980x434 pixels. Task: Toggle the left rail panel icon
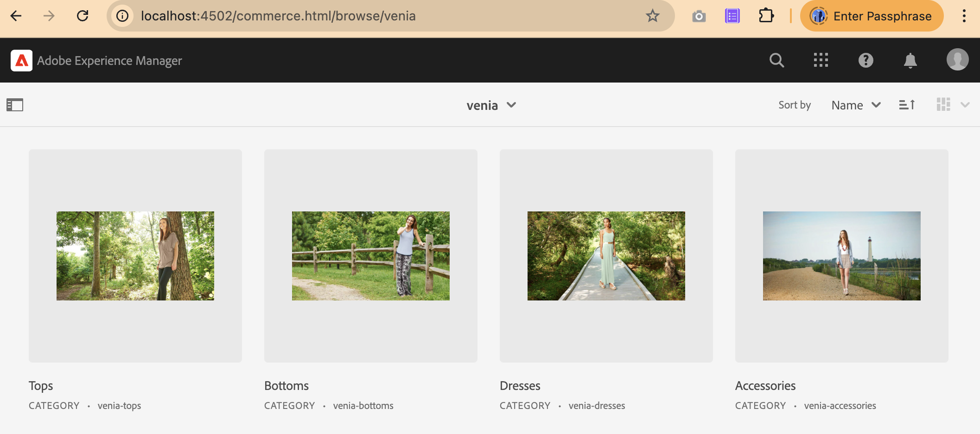point(15,105)
